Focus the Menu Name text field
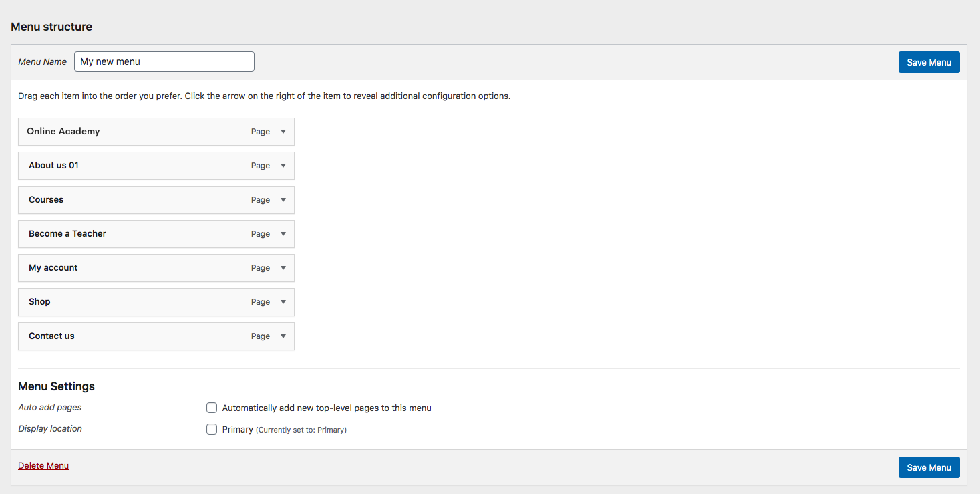The image size is (980, 494). (x=164, y=61)
